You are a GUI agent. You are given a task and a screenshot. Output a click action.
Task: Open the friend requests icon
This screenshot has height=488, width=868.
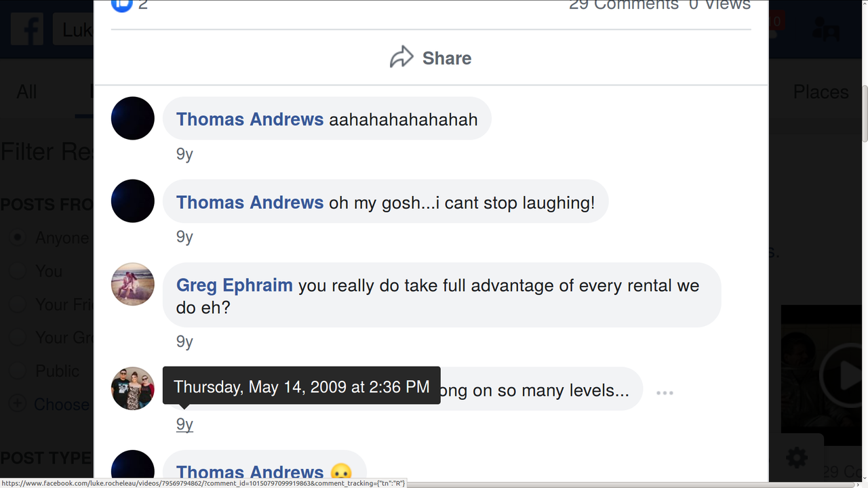tap(825, 30)
